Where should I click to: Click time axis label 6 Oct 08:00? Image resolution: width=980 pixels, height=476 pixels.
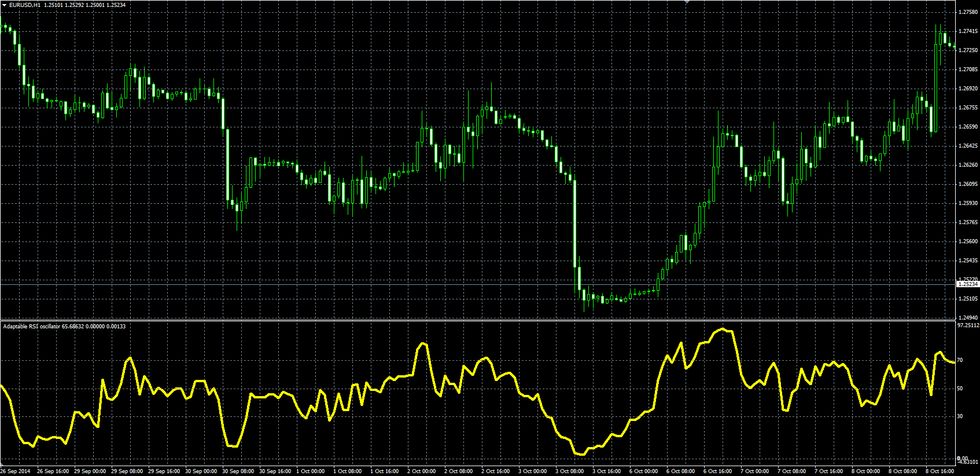click(681, 471)
